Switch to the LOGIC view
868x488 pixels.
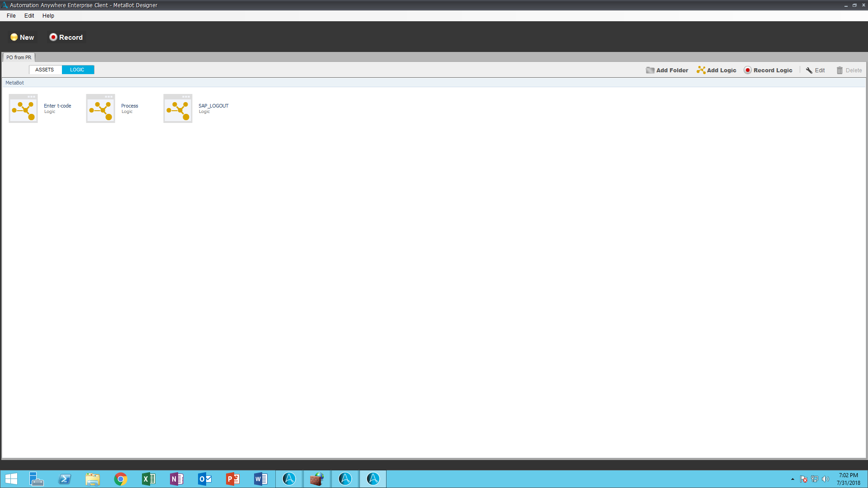click(77, 70)
